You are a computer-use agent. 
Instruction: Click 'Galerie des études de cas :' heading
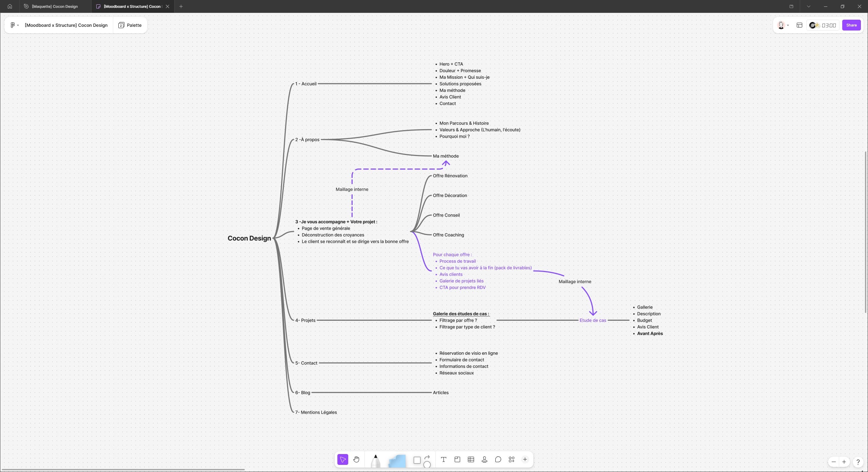point(461,314)
